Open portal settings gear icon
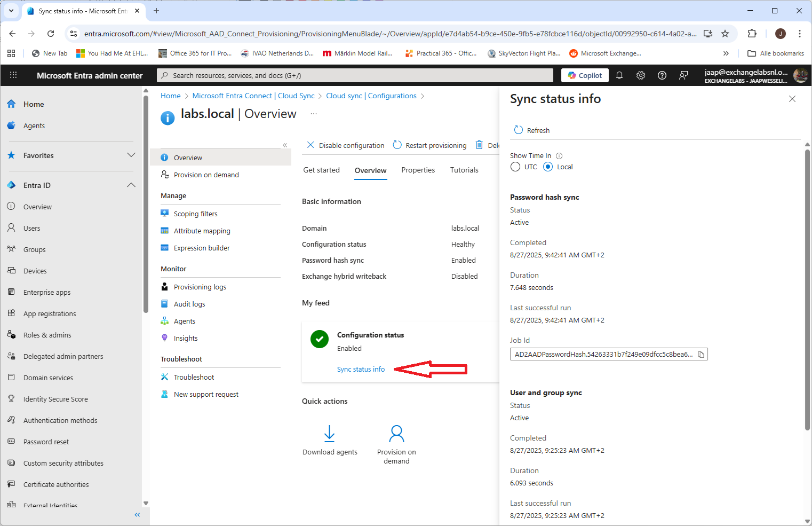This screenshot has height=526, width=812. tap(641, 75)
